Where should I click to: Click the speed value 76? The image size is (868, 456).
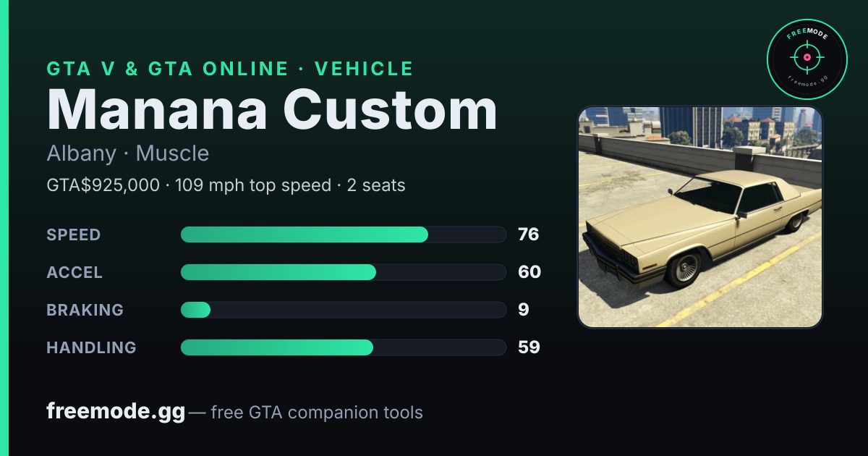[x=529, y=235]
